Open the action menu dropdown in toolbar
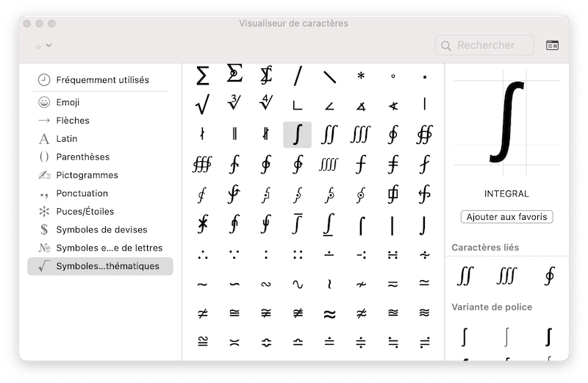Viewport: 588px width, 383px height. [x=44, y=46]
